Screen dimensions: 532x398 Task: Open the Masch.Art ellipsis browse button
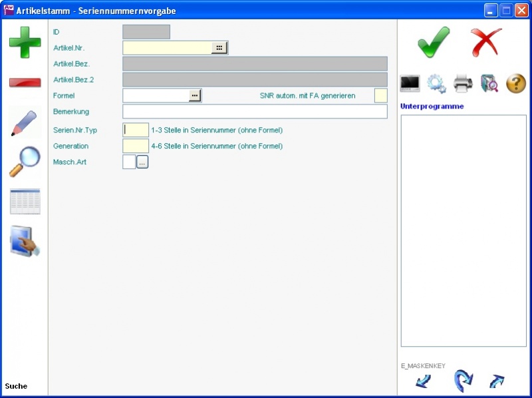pos(142,162)
